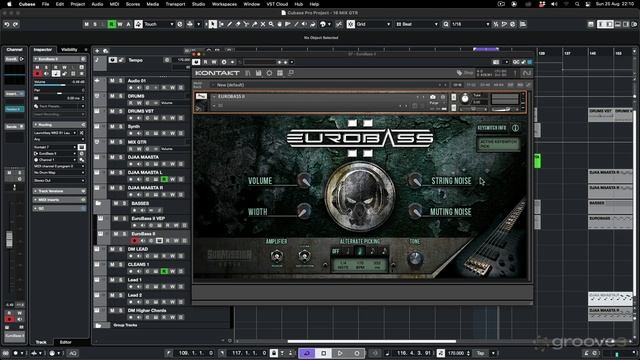Click the Volume knob in Eurobass
640x360 pixels.
coord(304,180)
